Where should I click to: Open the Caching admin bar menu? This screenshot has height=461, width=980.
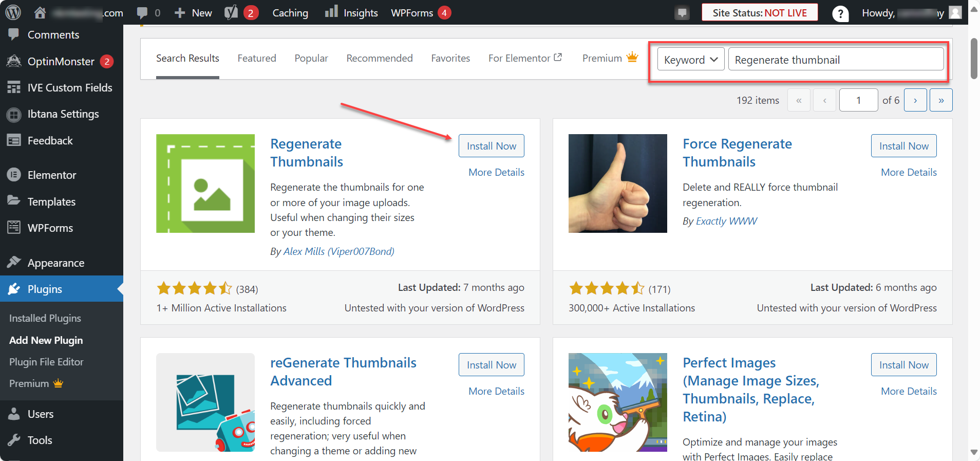click(290, 13)
